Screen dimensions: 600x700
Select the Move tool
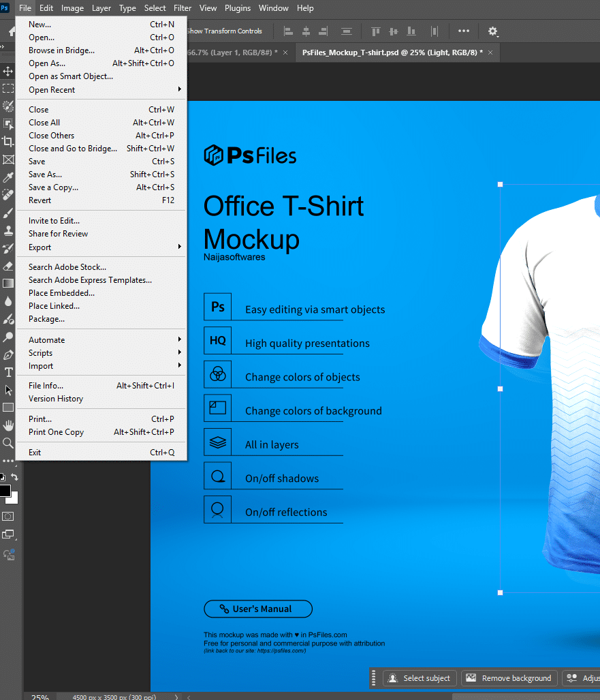(x=8, y=72)
